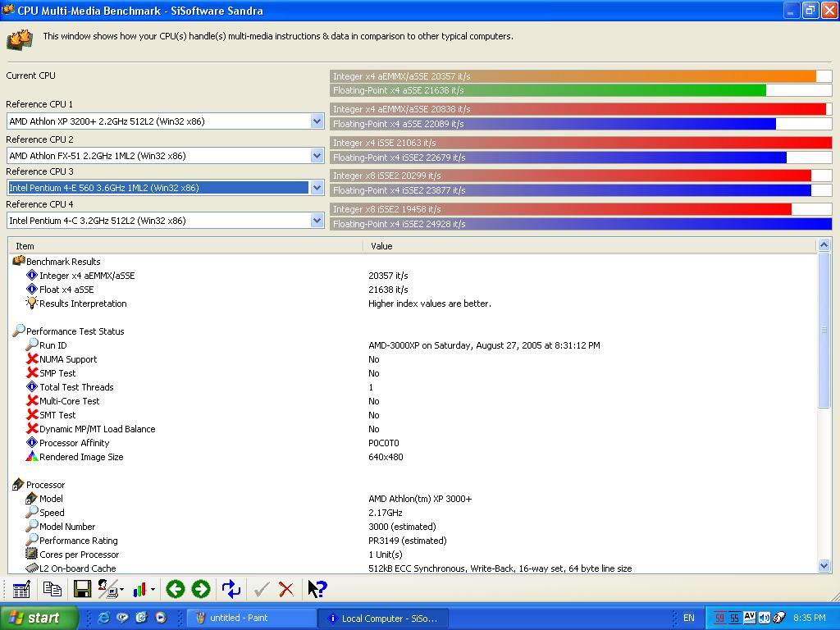Click the AMD Athlon(tm) XP 3000+ value

point(420,498)
